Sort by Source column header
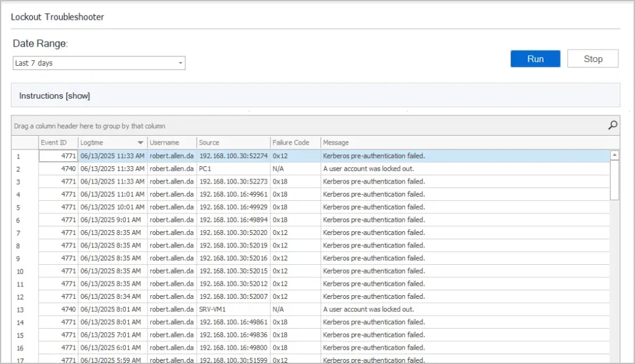 (234, 143)
